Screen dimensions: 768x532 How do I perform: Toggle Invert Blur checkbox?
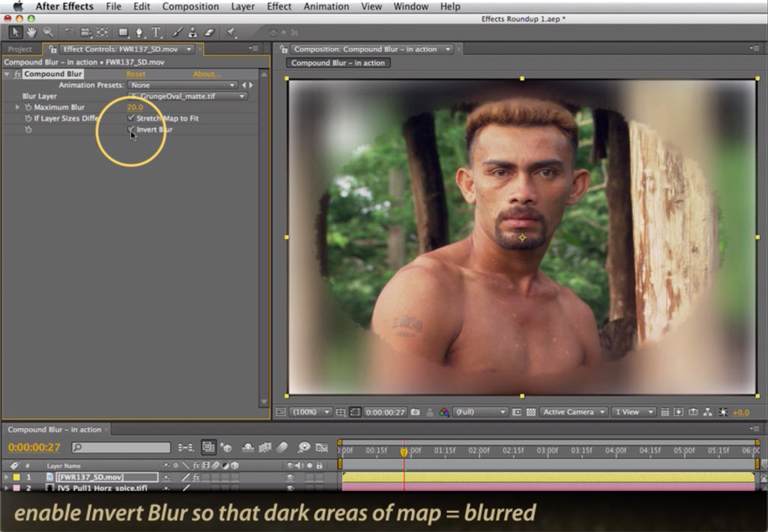pos(130,129)
